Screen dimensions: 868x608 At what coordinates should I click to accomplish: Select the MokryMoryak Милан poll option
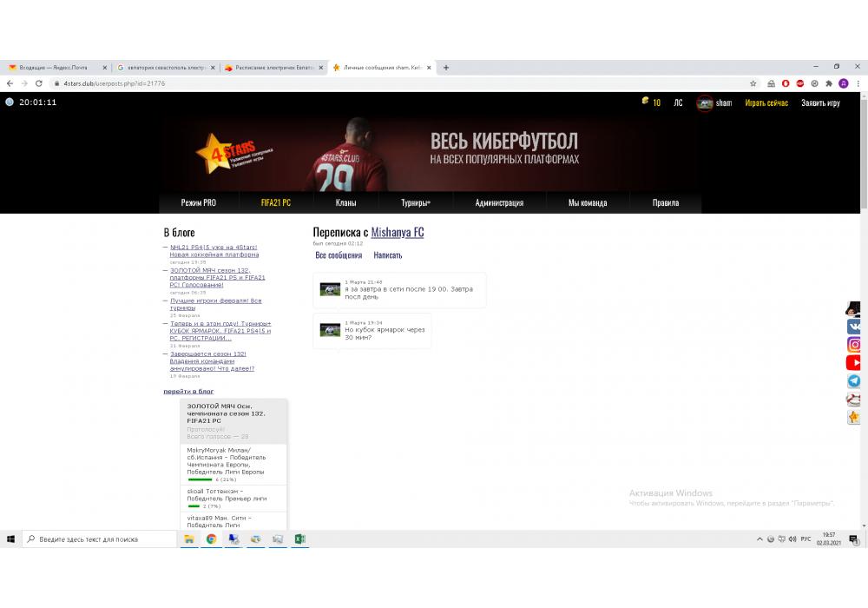233,464
